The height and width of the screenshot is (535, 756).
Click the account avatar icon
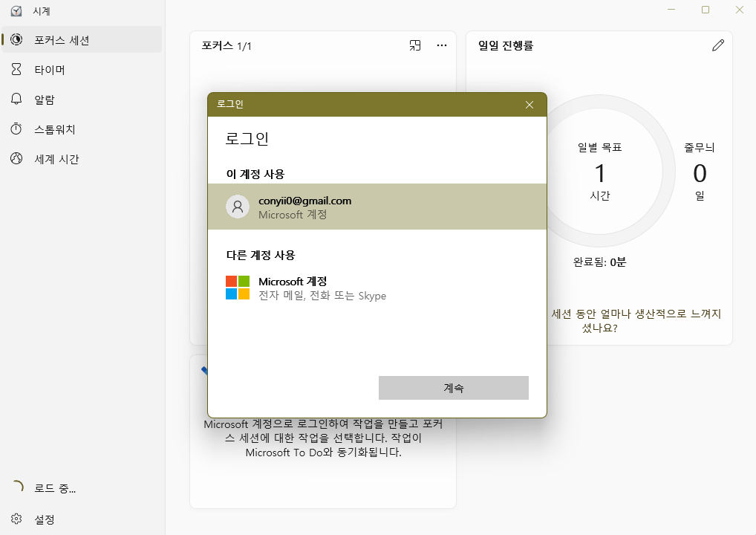238,207
